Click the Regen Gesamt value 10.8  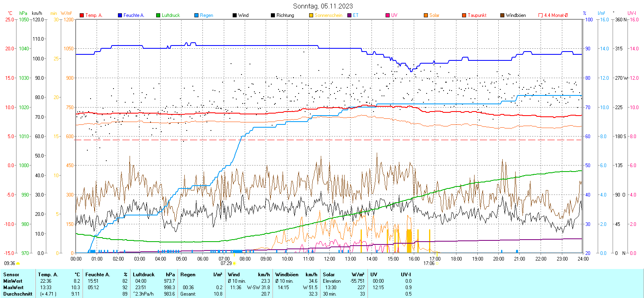(218, 294)
